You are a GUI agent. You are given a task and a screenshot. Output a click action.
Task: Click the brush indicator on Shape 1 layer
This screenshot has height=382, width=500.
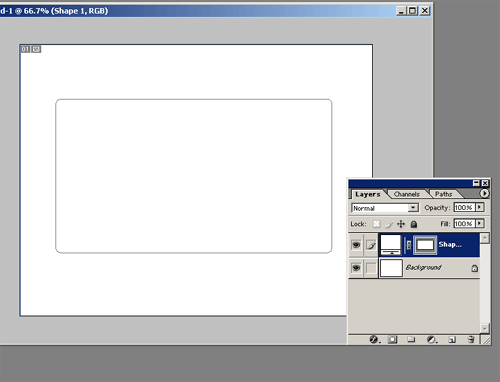click(371, 245)
